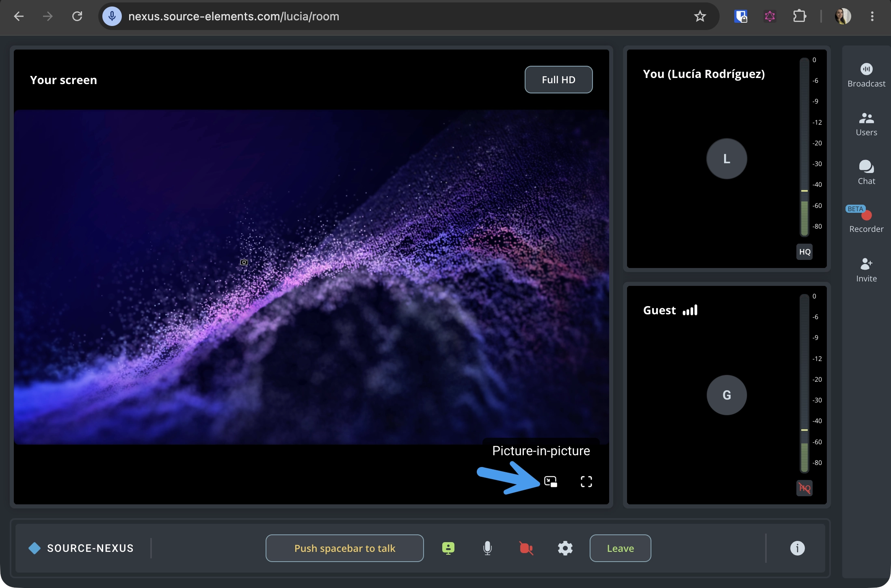The width and height of the screenshot is (891, 588).
Task: Open the Users panel
Action: click(866, 124)
